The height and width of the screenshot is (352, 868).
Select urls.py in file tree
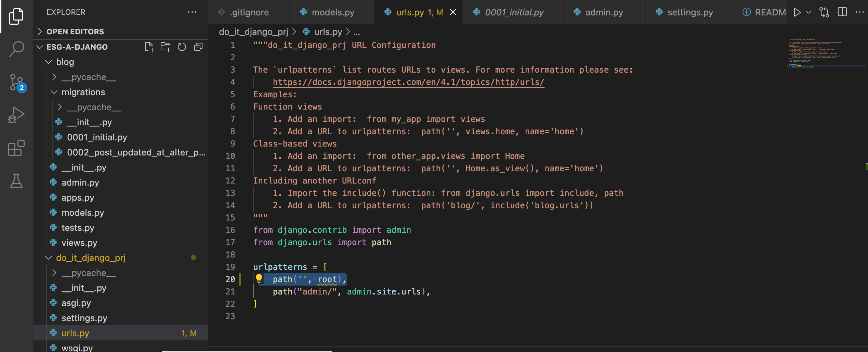coord(120,333)
